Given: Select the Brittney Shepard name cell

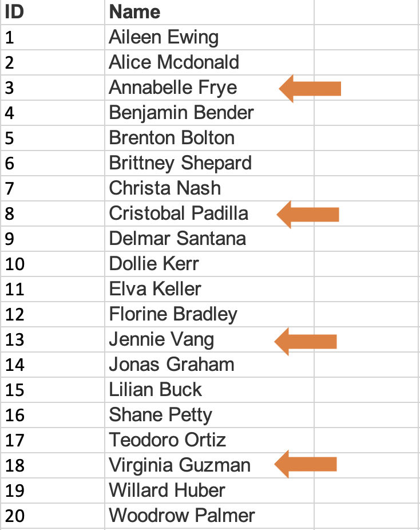Looking at the screenshot, I should point(209,163).
